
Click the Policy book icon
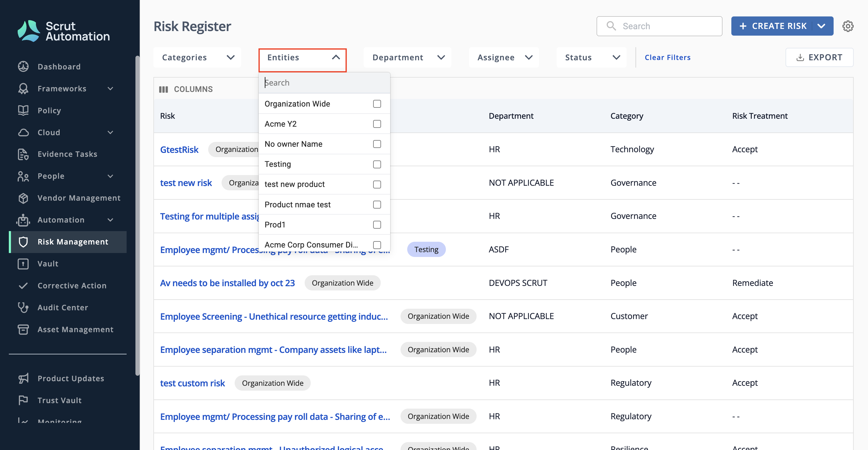pyautogui.click(x=23, y=110)
